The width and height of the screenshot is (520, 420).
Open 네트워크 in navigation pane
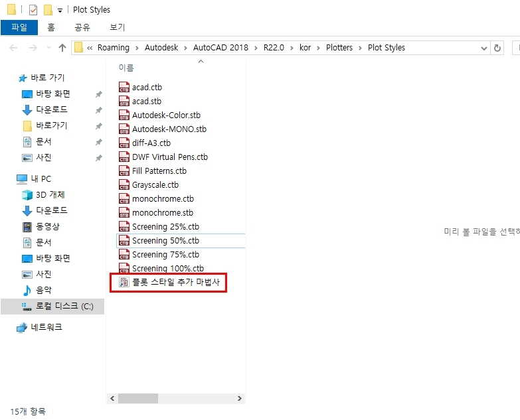39,327
